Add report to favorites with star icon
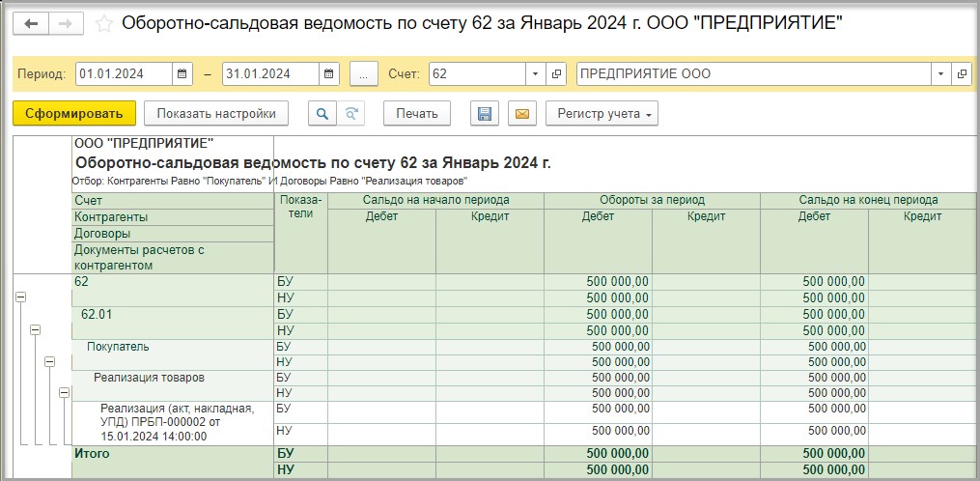Viewport: 980px width, 481px height. 104,23
